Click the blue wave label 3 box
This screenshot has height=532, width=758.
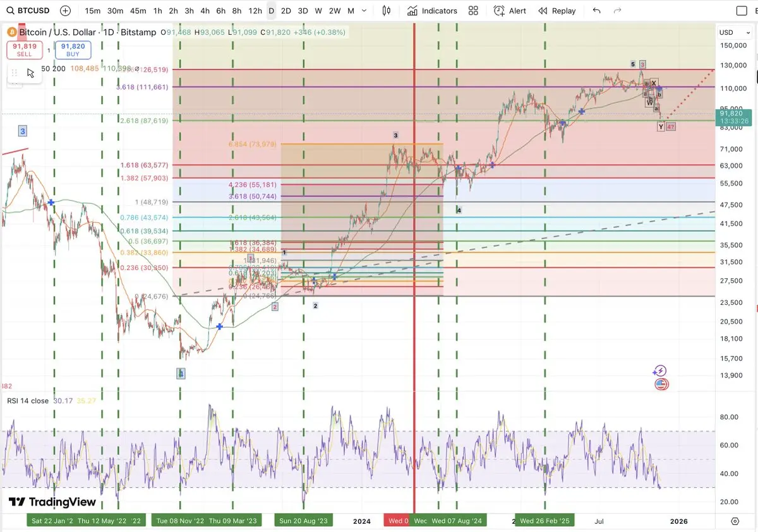(23, 131)
